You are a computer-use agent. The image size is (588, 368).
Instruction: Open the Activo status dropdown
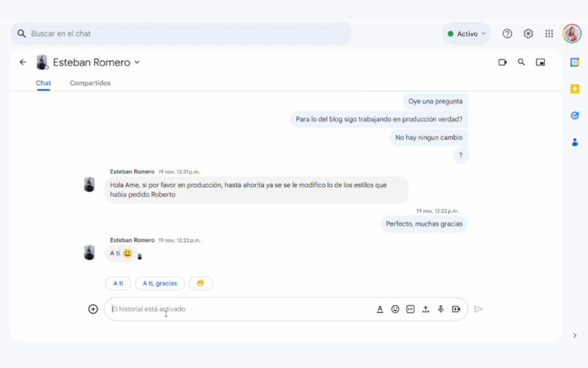click(x=466, y=34)
